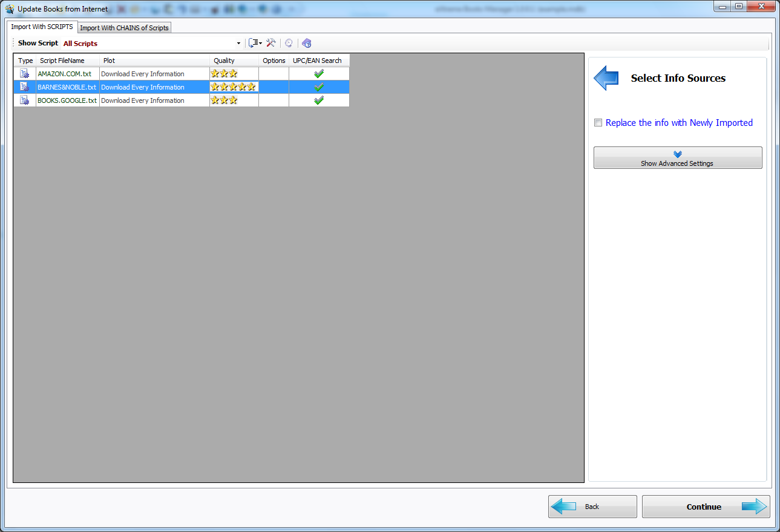
Task: Open script tools settings (hammer and wrench icon)
Action: point(271,43)
